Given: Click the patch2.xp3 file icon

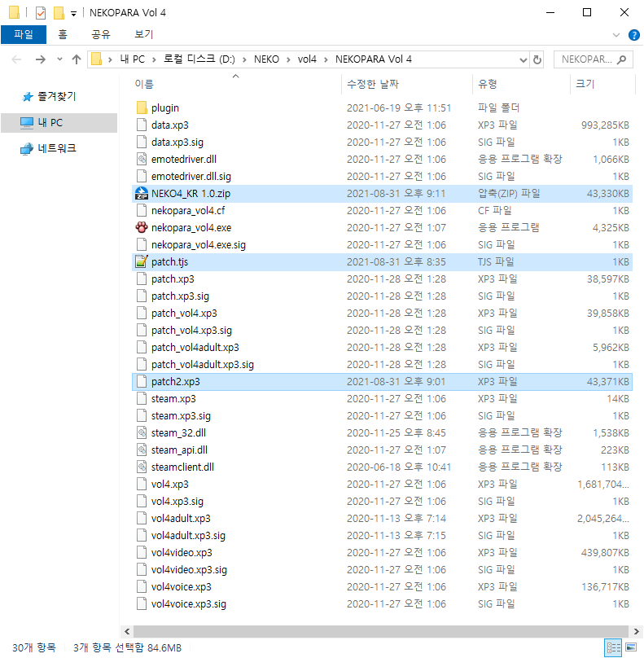Looking at the screenshot, I should tap(142, 381).
